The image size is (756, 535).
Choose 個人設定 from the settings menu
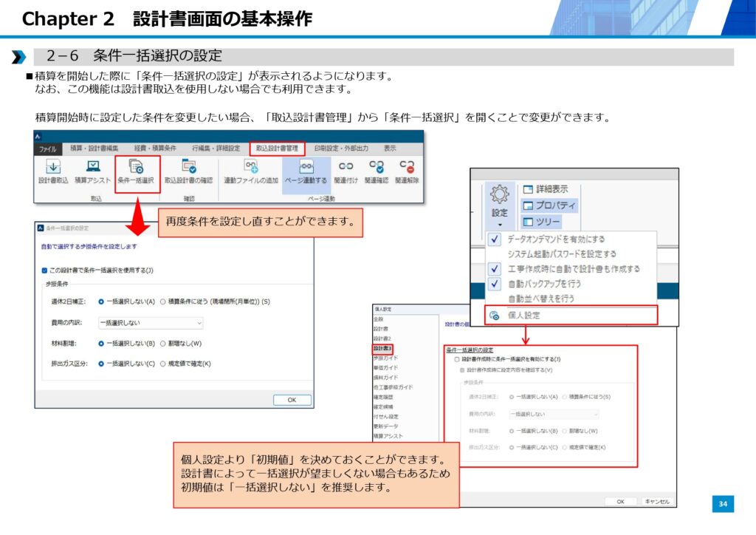[x=523, y=316]
